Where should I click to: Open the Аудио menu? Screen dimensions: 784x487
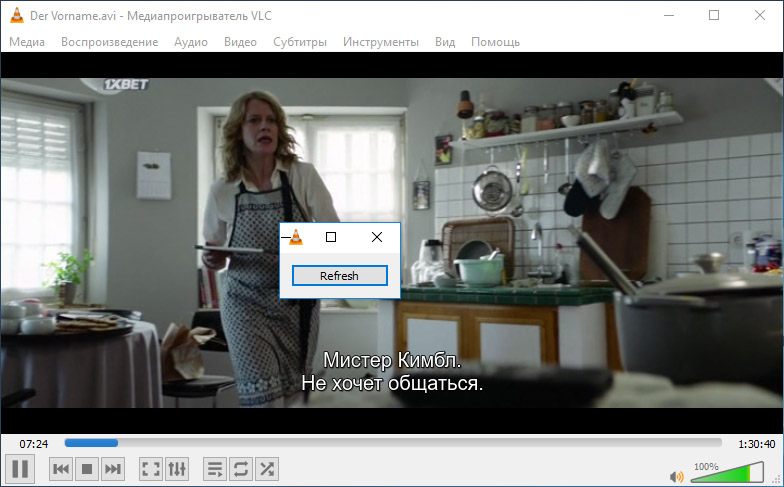(190, 42)
